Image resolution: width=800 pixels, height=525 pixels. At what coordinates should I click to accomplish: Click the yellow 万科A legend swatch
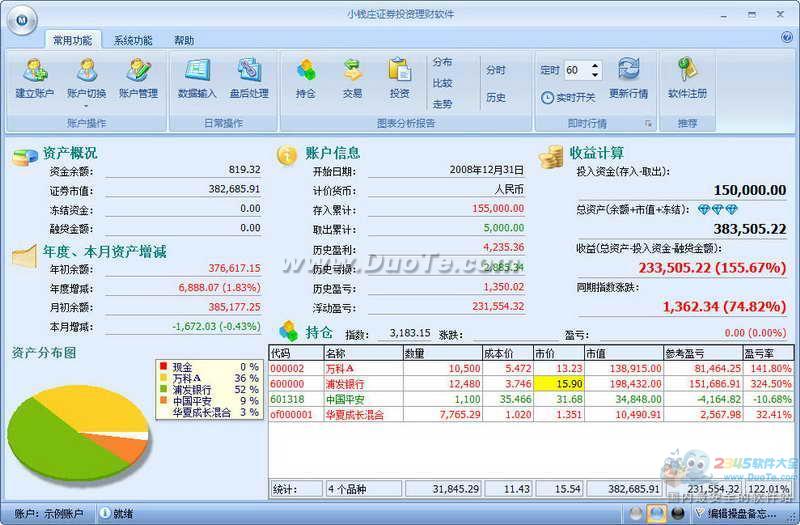pos(163,378)
